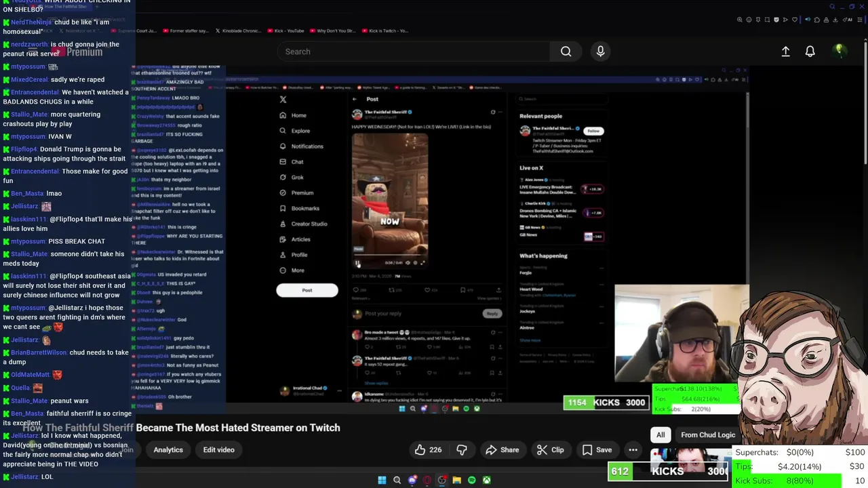
Task: Open Explore in X sidebar
Action: (x=294, y=131)
